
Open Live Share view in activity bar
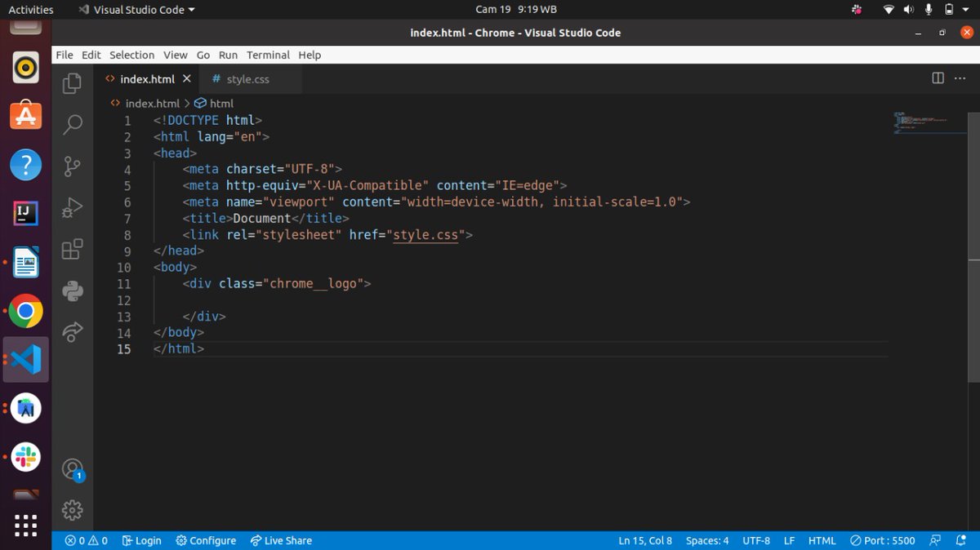point(73,330)
